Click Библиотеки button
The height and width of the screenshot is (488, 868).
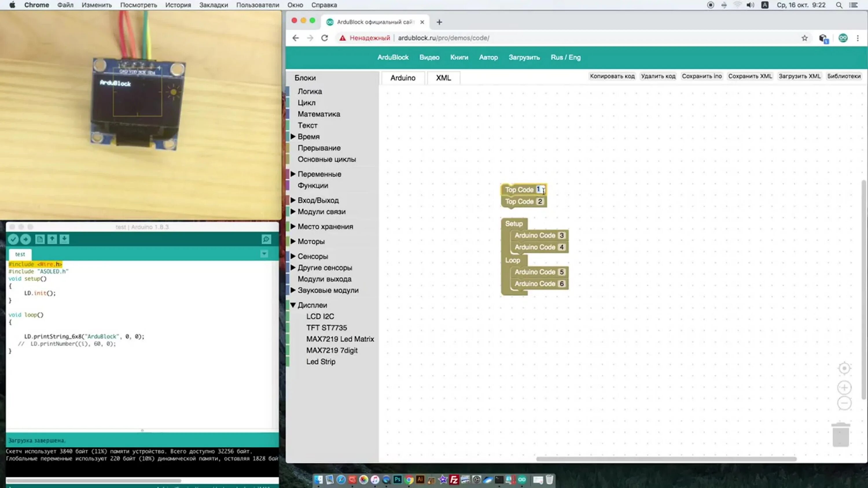pyautogui.click(x=844, y=76)
